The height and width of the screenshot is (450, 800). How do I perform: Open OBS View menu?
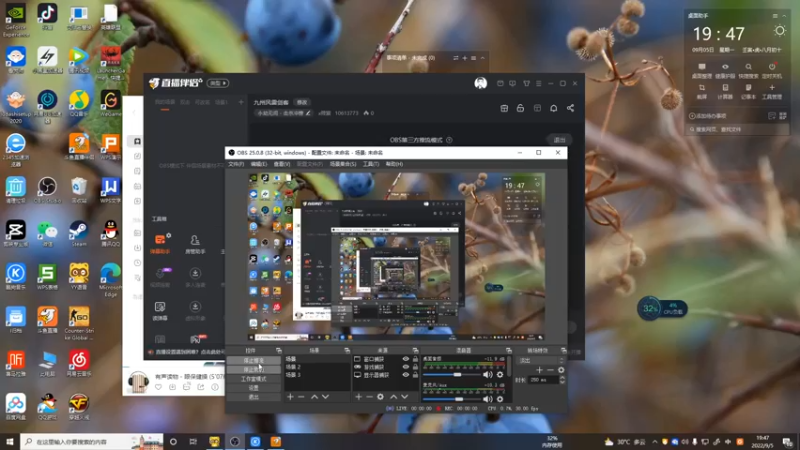pos(282,164)
